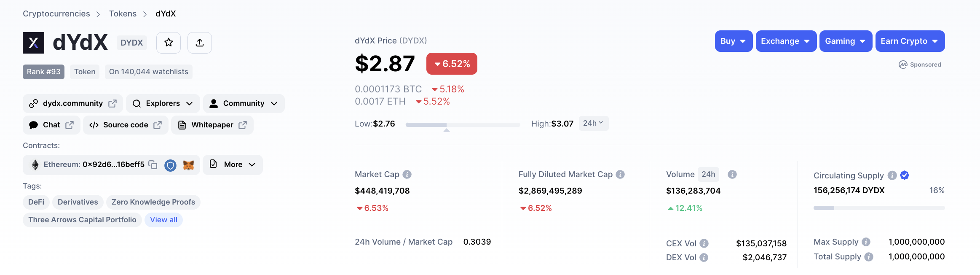Click the Low/High price range bar

point(463,125)
